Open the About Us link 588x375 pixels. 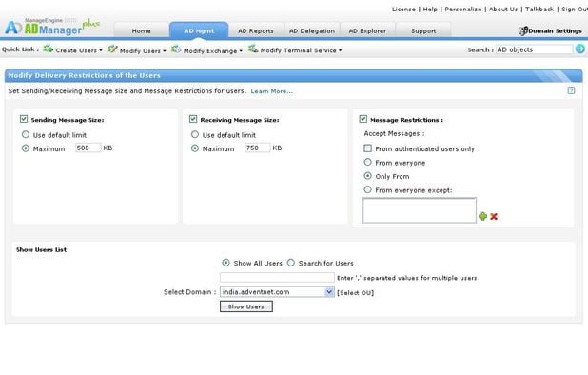(503, 9)
